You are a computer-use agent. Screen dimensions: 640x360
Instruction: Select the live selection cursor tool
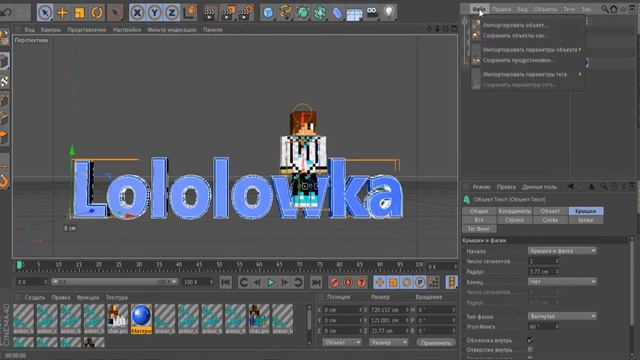point(45,12)
